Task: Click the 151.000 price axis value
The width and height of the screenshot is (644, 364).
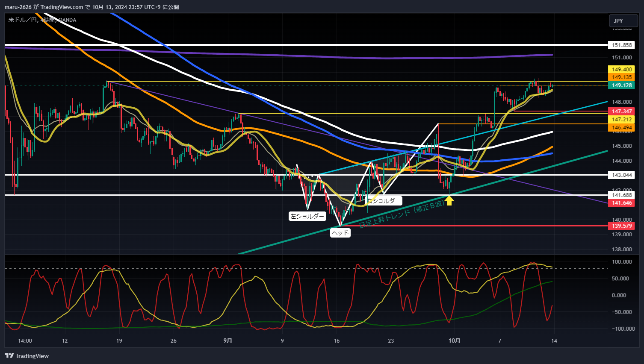Action: pyautogui.click(x=622, y=58)
